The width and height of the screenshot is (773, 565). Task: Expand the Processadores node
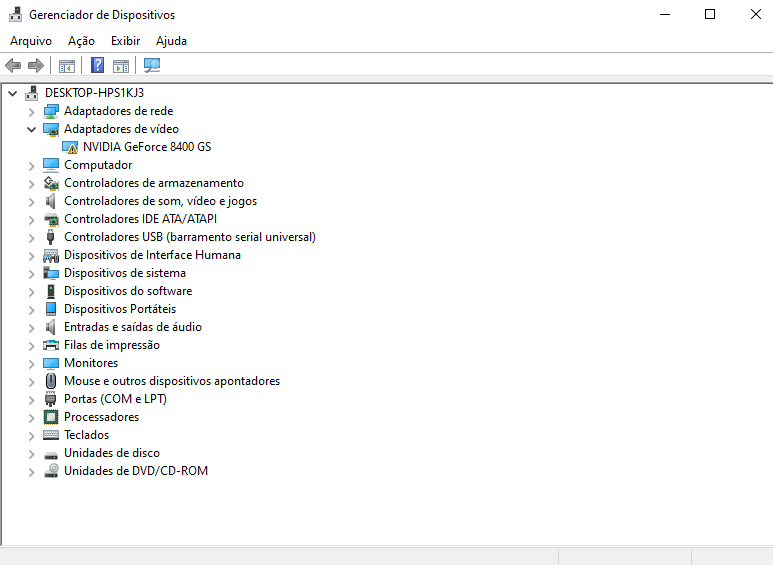[32, 418]
